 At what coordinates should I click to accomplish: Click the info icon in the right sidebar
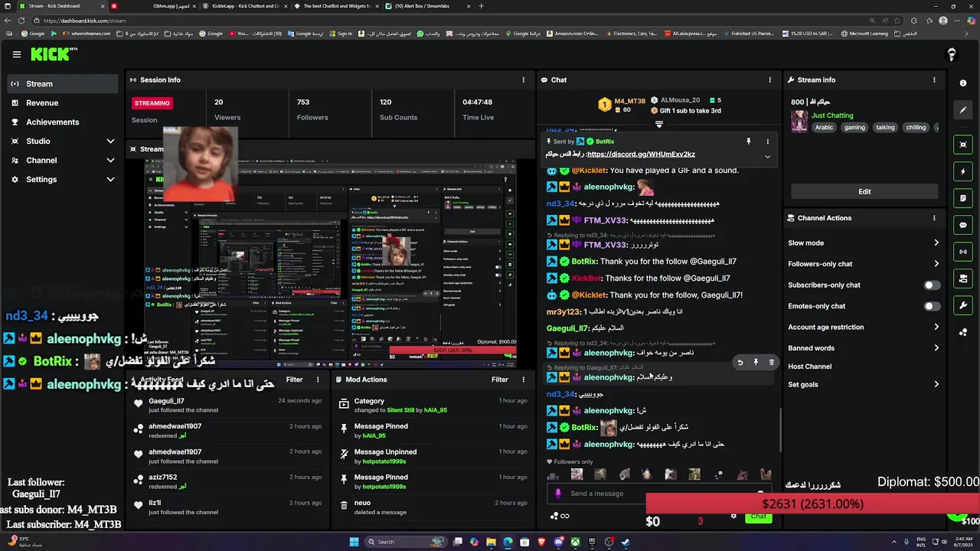[963, 83]
